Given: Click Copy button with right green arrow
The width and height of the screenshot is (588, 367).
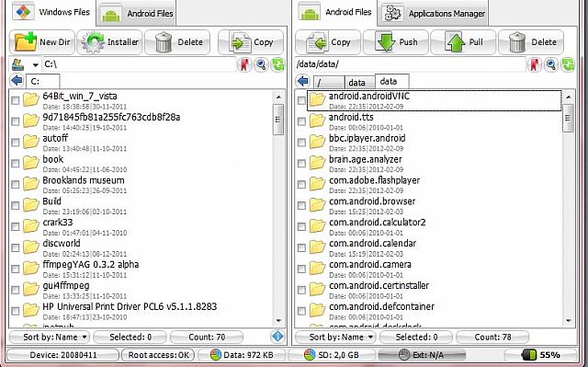Looking at the screenshot, I should 251,42.
